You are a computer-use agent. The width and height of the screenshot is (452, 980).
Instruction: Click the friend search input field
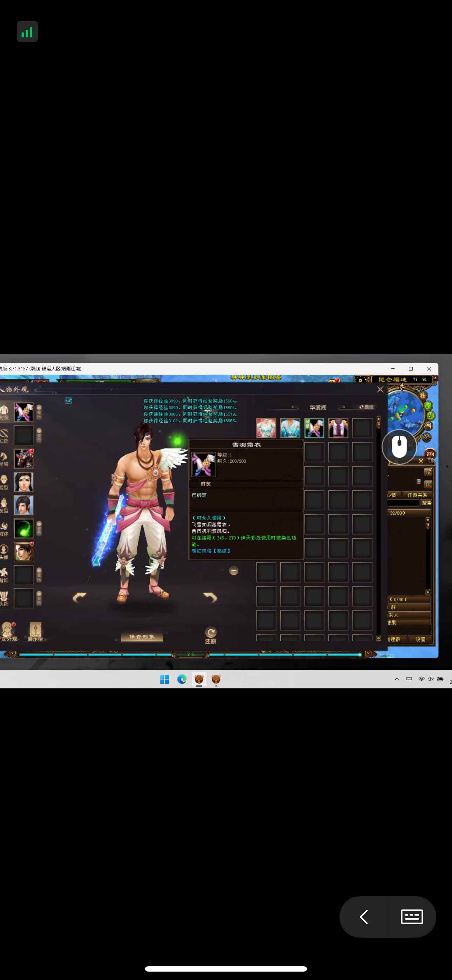(403, 503)
